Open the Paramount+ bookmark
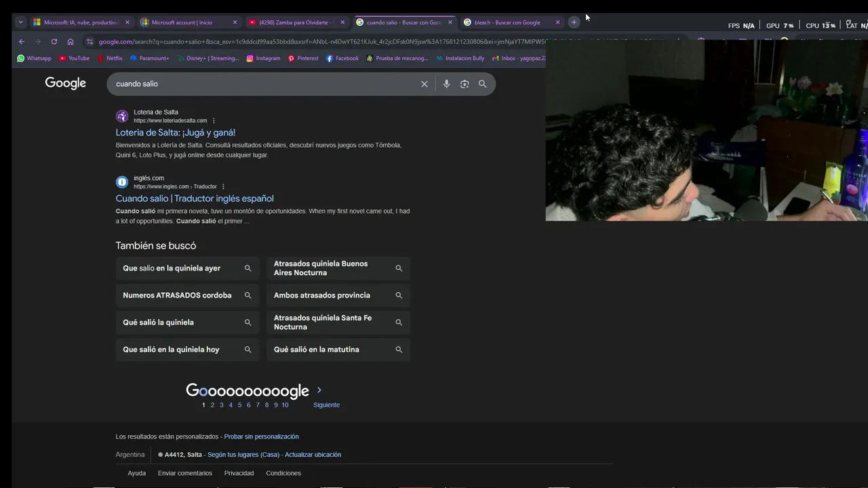Image resolution: width=868 pixels, height=488 pixels. click(149, 58)
